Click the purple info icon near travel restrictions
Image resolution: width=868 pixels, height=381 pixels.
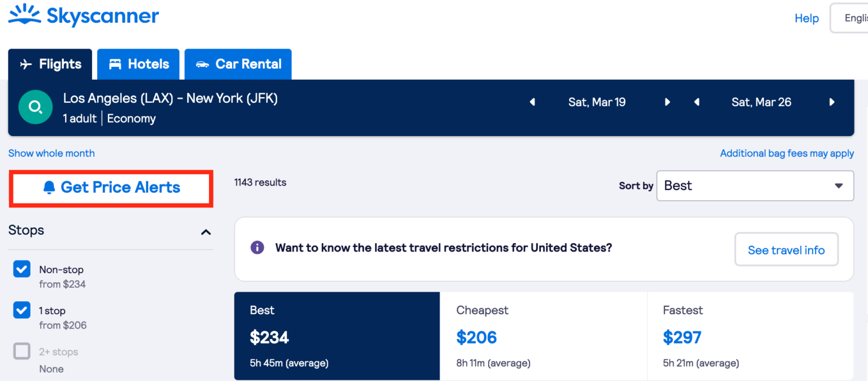pyautogui.click(x=257, y=247)
